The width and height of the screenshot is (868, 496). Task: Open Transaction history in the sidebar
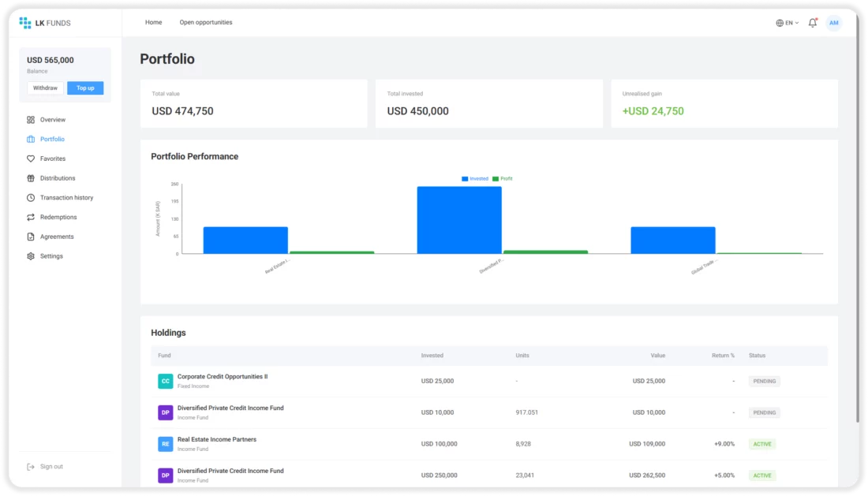(x=66, y=197)
